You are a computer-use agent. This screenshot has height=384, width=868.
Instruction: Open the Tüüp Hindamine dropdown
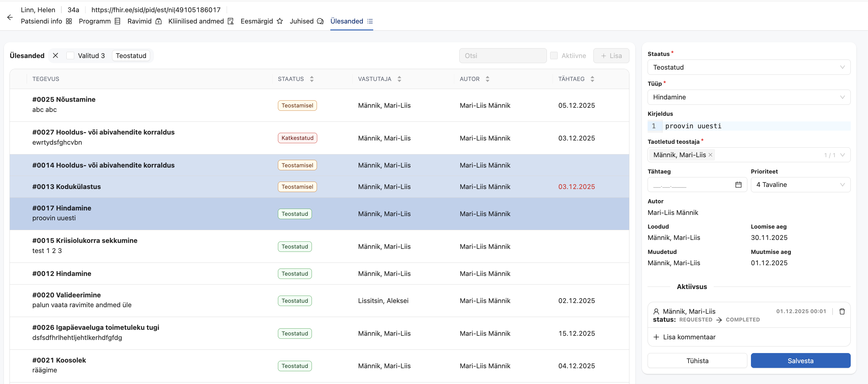(x=748, y=97)
